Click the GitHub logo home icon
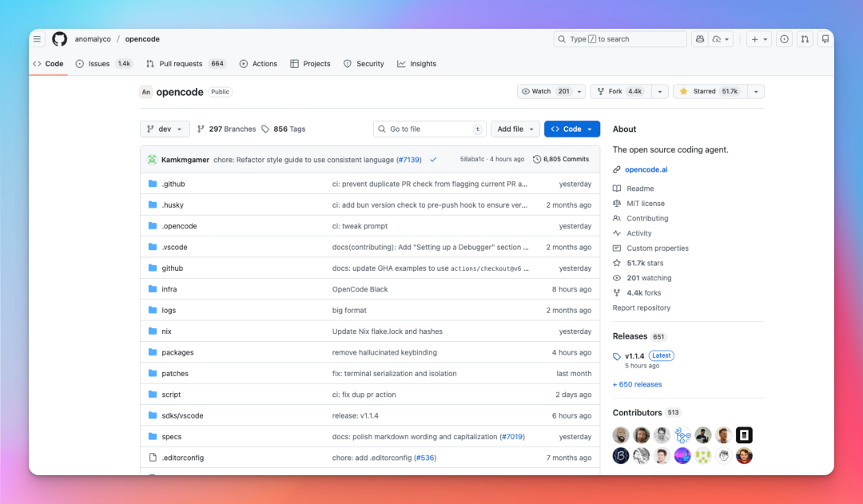 tap(60, 39)
